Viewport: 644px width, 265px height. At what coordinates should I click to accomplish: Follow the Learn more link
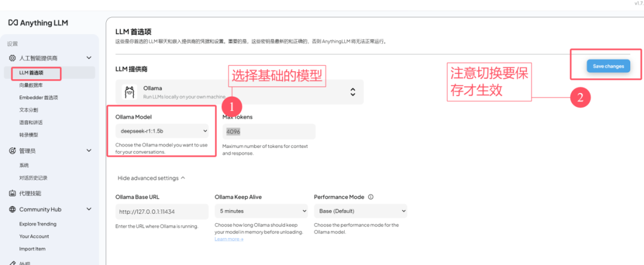coord(229,239)
